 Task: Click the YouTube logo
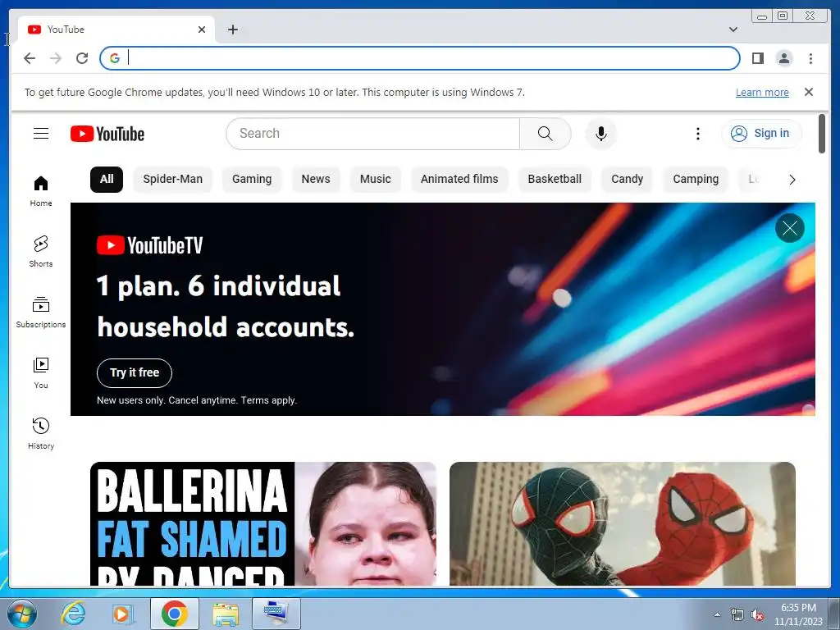107,134
